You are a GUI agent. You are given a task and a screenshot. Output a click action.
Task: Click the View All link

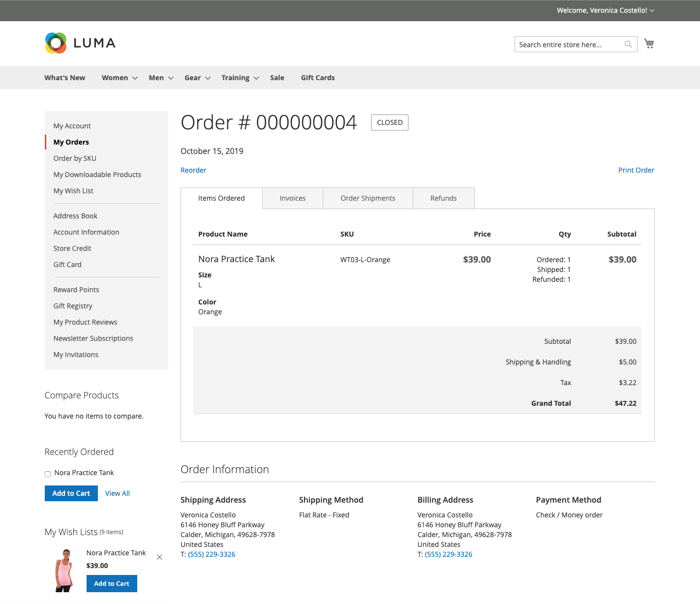click(x=118, y=493)
